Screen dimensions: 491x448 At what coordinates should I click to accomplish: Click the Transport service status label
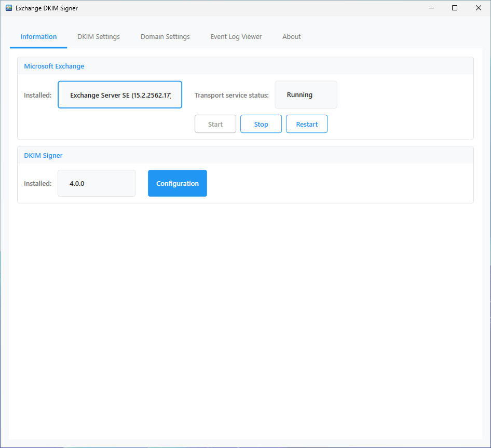tap(231, 96)
